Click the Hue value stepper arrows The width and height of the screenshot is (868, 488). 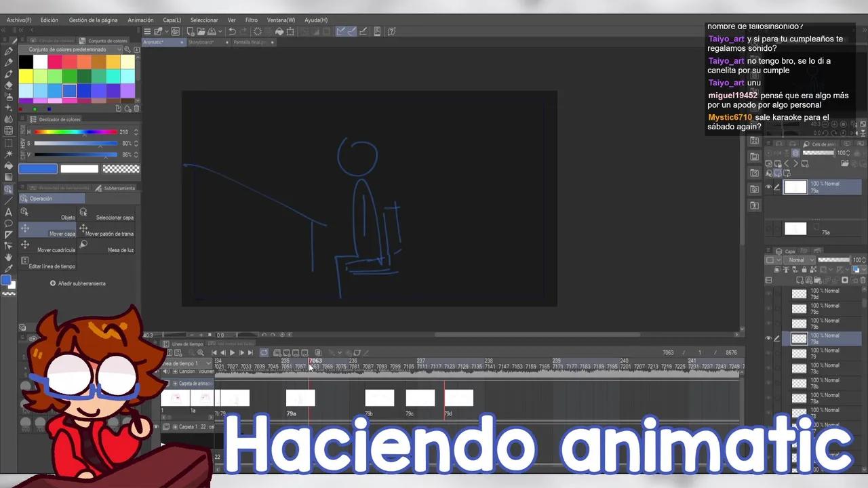coord(136,132)
